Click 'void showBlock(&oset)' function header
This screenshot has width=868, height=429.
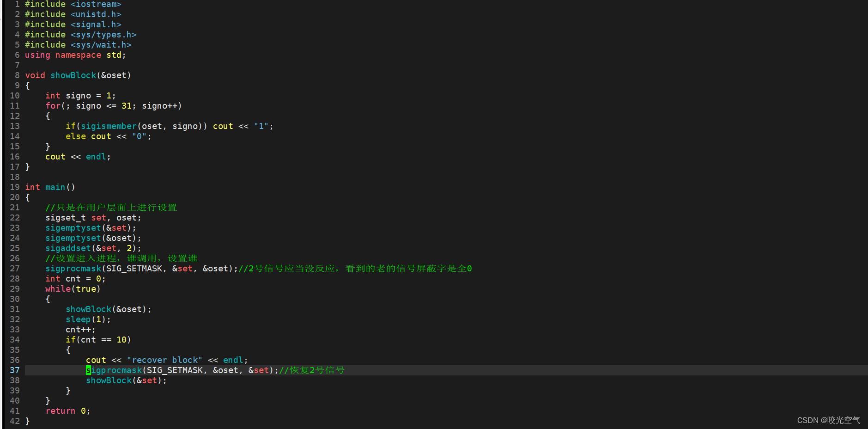pyautogui.click(x=78, y=75)
